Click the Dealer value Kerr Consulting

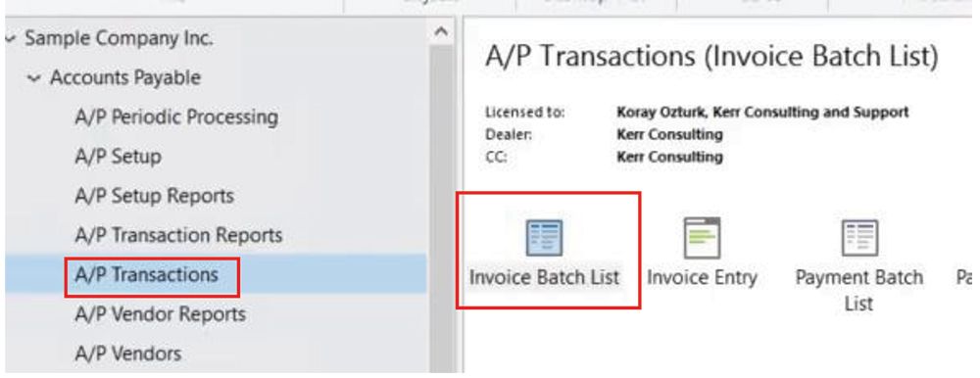[x=669, y=134]
